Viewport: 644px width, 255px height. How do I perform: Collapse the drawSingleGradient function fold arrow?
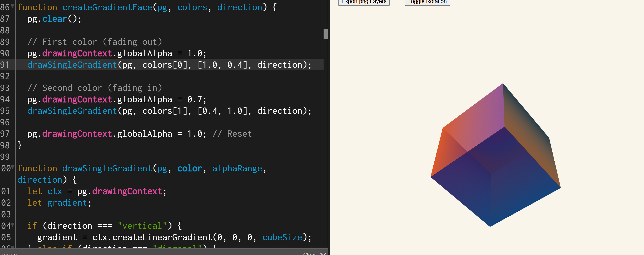[x=13, y=167]
